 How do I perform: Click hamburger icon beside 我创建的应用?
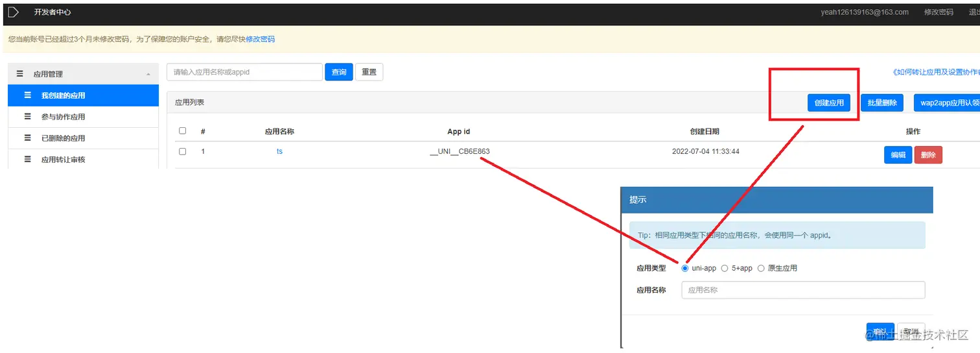click(x=27, y=95)
